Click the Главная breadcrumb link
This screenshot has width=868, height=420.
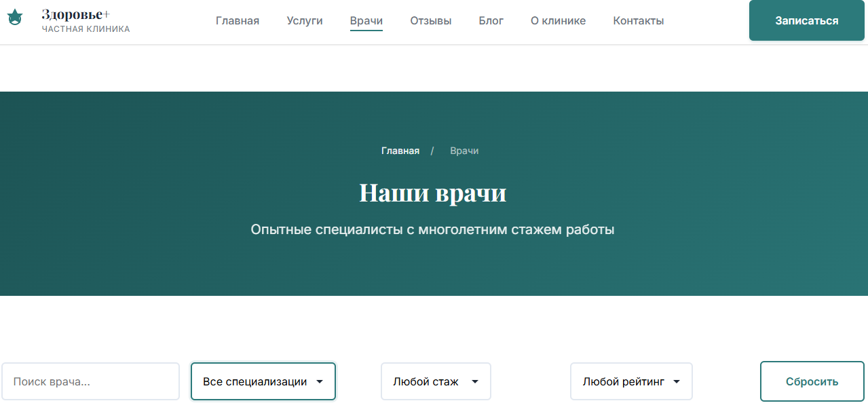(x=400, y=151)
